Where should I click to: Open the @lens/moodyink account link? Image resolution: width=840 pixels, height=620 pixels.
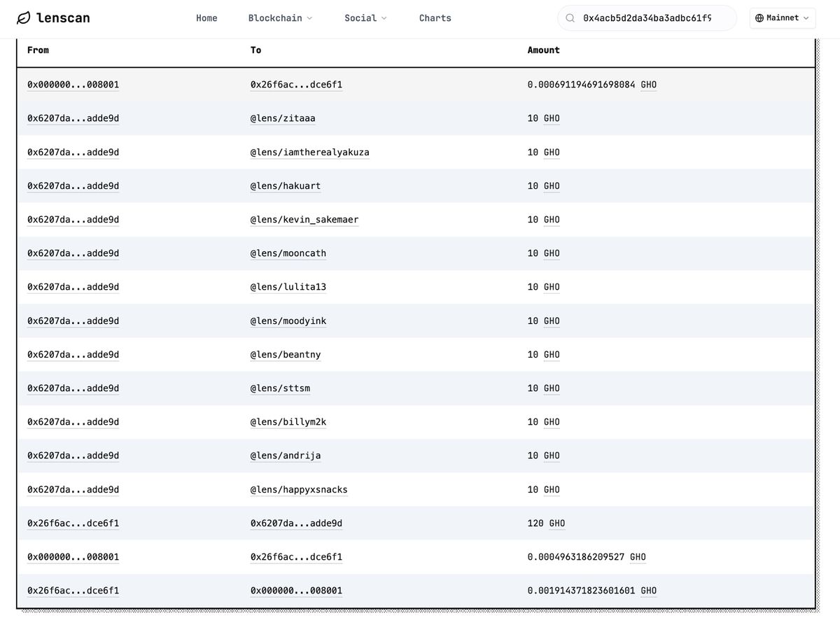288,320
